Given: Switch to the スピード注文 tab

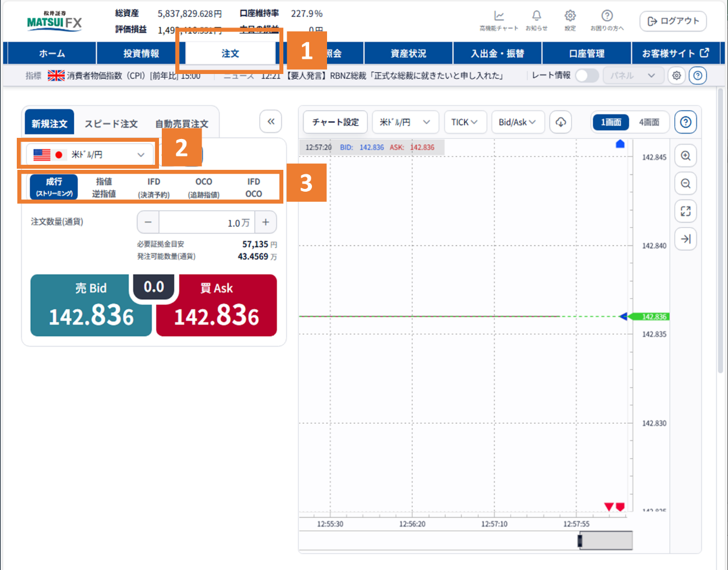Looking at the screenshot, I should click(111, 124).
